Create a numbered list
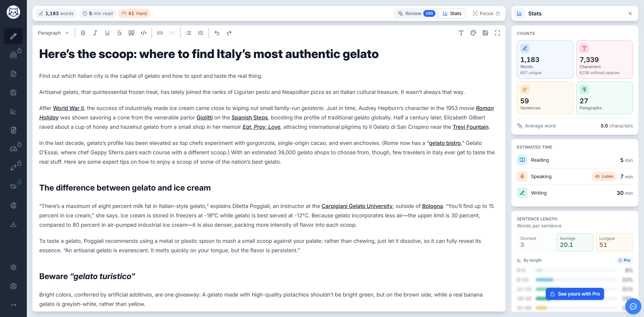This screenshot has height=317, width=644. 201,33
